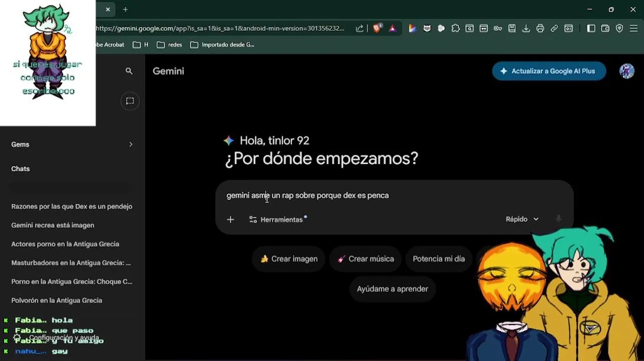
Task: Click inside the Gemini prompt text field
Action: pyautogui.click(x=394, y=196)
